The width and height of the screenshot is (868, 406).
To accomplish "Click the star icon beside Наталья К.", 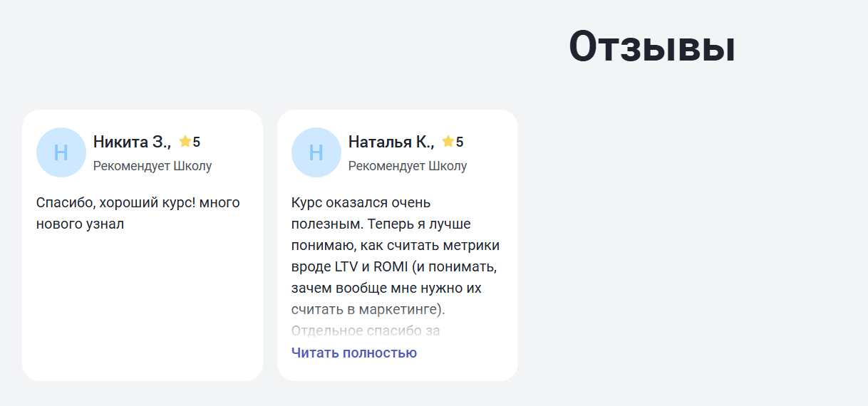I will click(x=448, y=142).
